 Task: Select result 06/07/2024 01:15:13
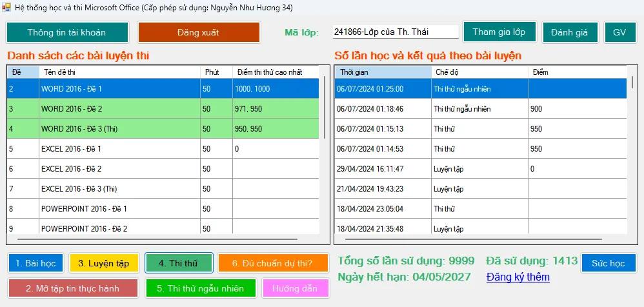[x=481, y=129]
